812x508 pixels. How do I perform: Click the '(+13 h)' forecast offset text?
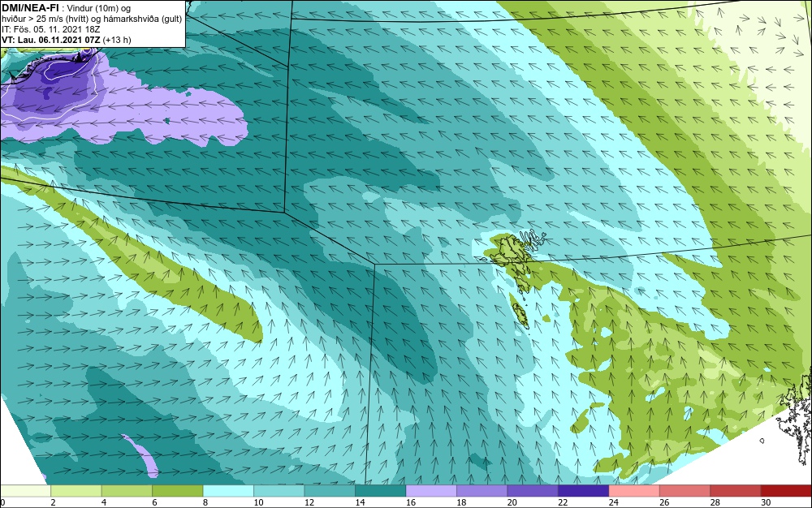[117, 40]
